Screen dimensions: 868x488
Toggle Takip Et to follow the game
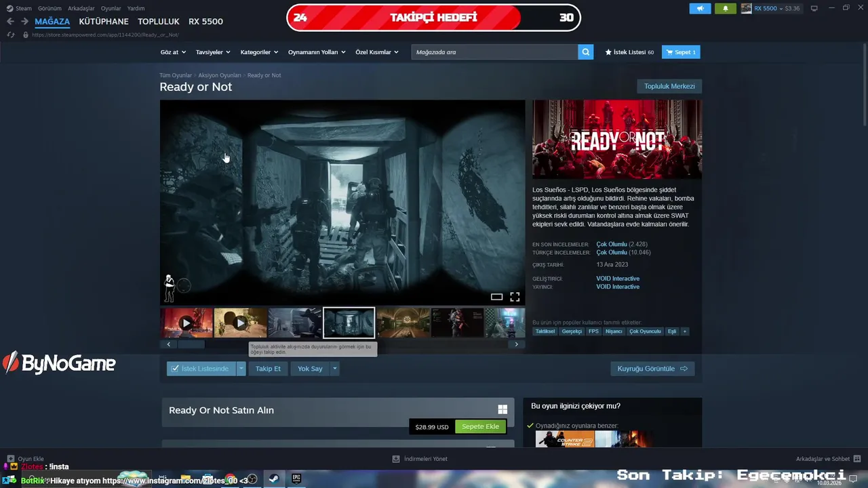tap(268, 369)
